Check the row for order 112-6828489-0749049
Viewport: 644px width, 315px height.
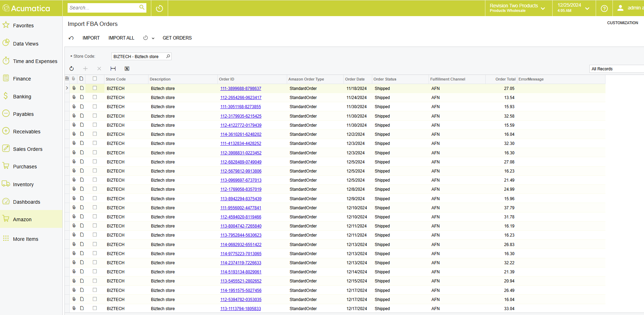(x=95, y=162)
